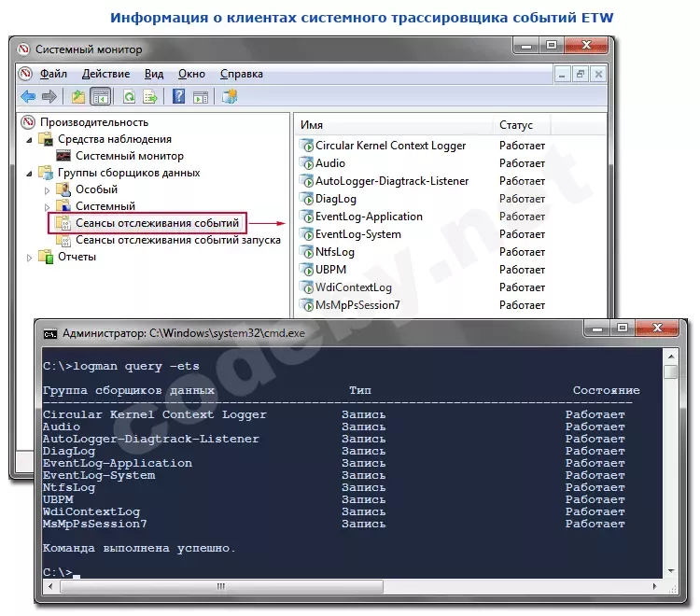Restore the inner MDI child window
The image size is (700, 616).
pyautogui.click(x=581, y=74)
